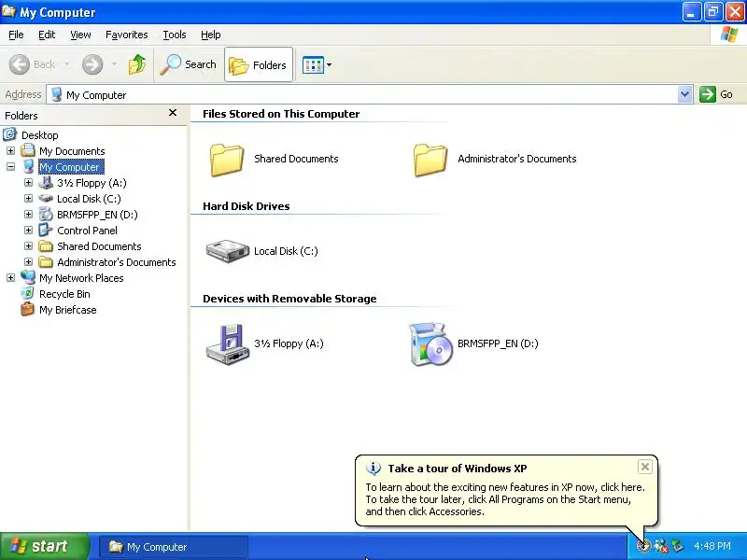Select BRMSFPP_EN disc icon in tree
Viewport: 747px width, 560px height.
46,215
